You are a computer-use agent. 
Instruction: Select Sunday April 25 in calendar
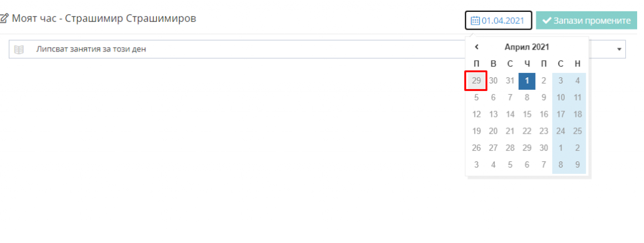point(577,131)
